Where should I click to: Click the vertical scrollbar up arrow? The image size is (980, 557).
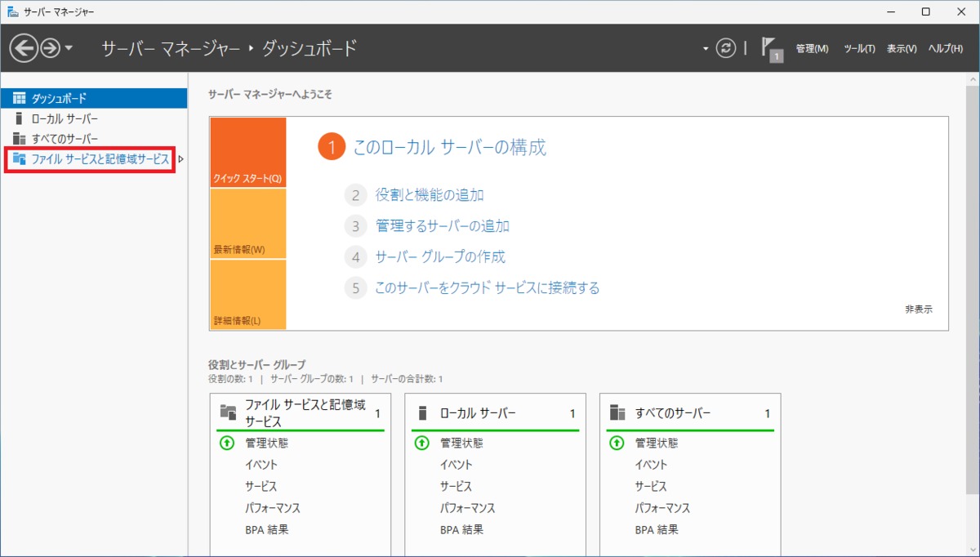click(x=972, y=80)
